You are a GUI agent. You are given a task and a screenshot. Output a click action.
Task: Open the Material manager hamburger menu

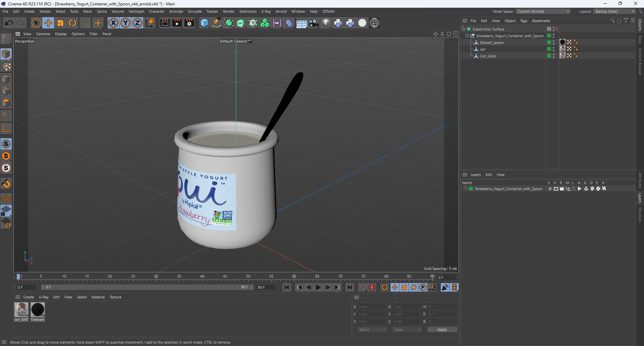(x=18, y=297)
